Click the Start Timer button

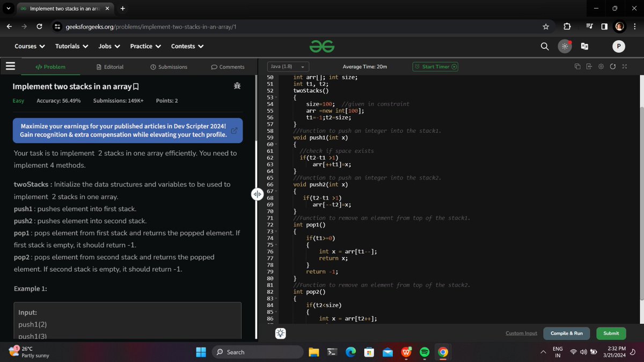coord(435,67)
